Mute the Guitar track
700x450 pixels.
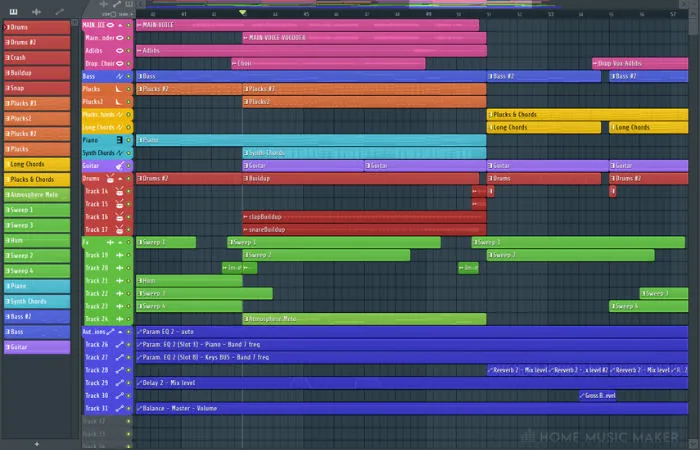click(129, 166)
